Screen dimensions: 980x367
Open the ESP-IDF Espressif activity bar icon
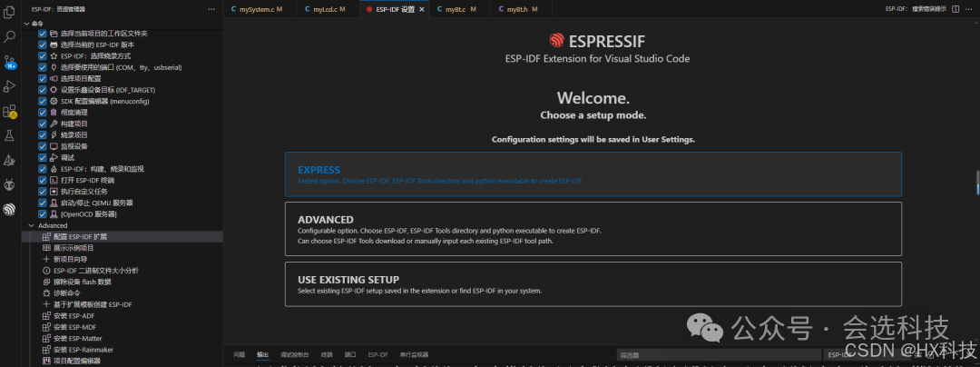pyautogui.click(x=9, y=210)
